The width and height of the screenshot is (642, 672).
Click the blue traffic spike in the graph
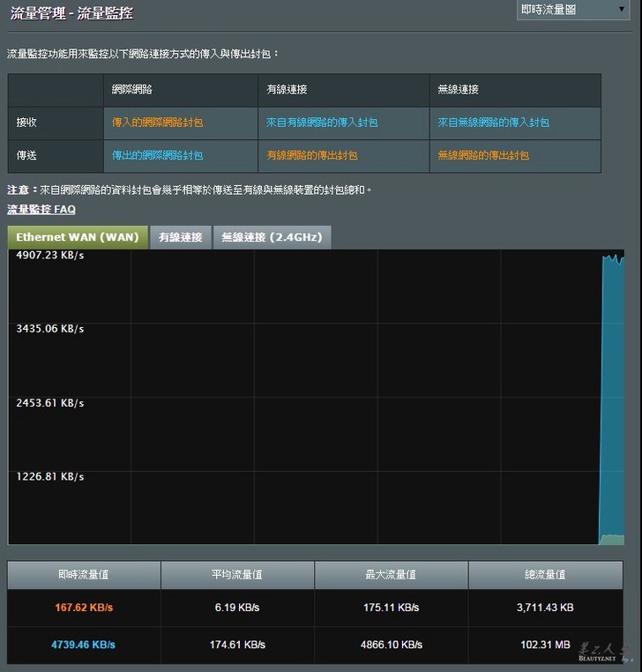click(611, 397)
